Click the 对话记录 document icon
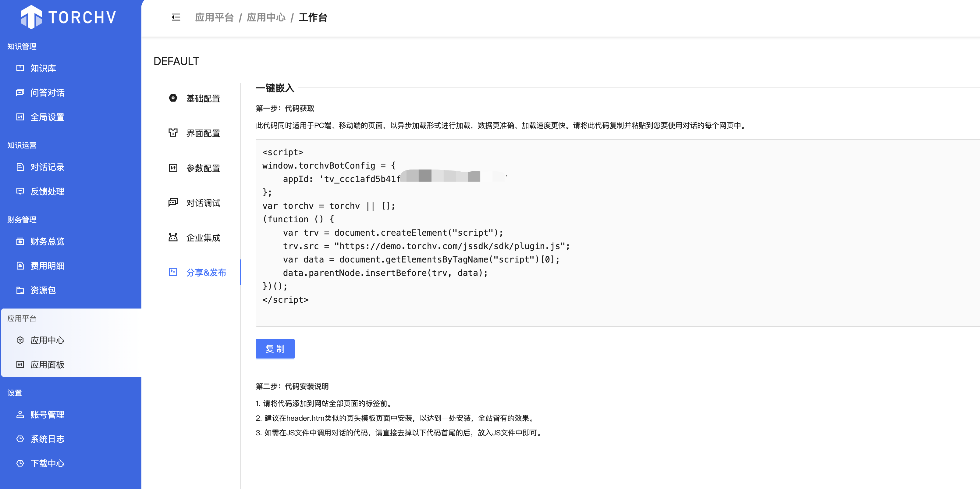 20,167
